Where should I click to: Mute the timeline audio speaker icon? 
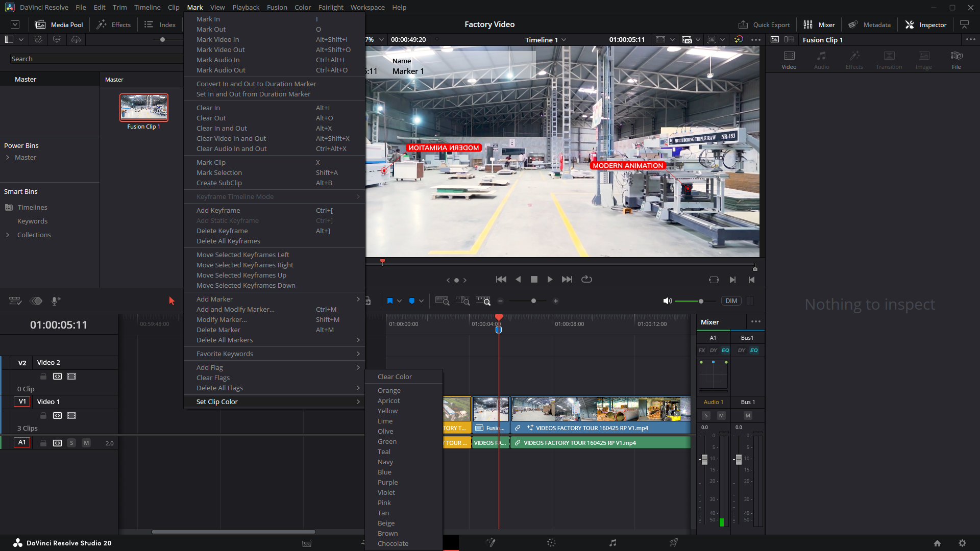(x=667, y=301)
